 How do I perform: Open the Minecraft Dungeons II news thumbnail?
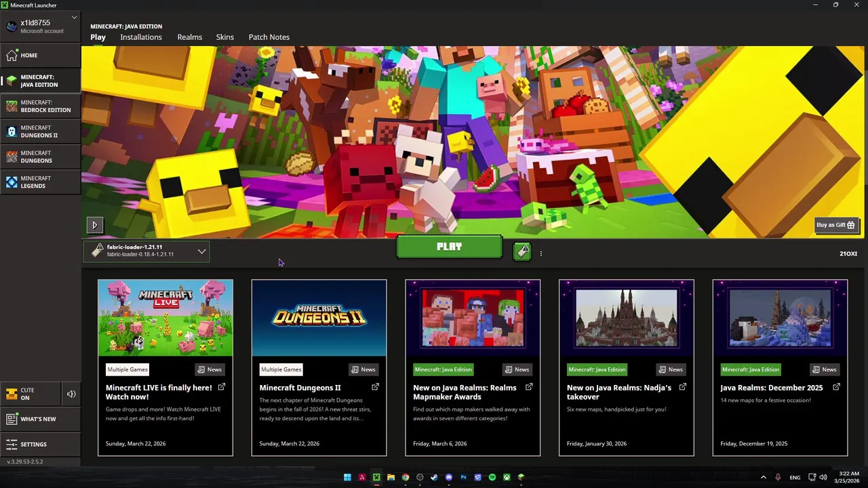coord(319,318)
